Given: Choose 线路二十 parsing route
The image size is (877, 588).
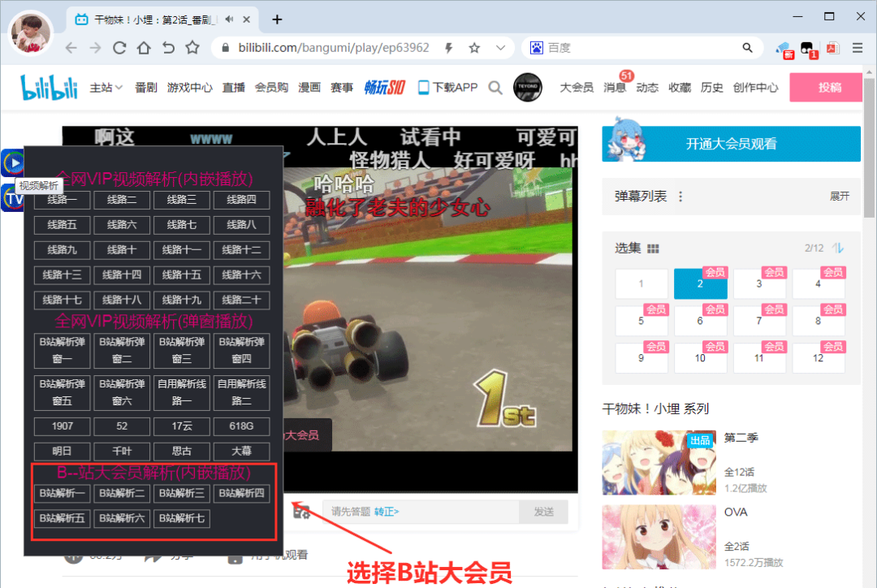Looking at the screenshot, I should tap(242, 300).
